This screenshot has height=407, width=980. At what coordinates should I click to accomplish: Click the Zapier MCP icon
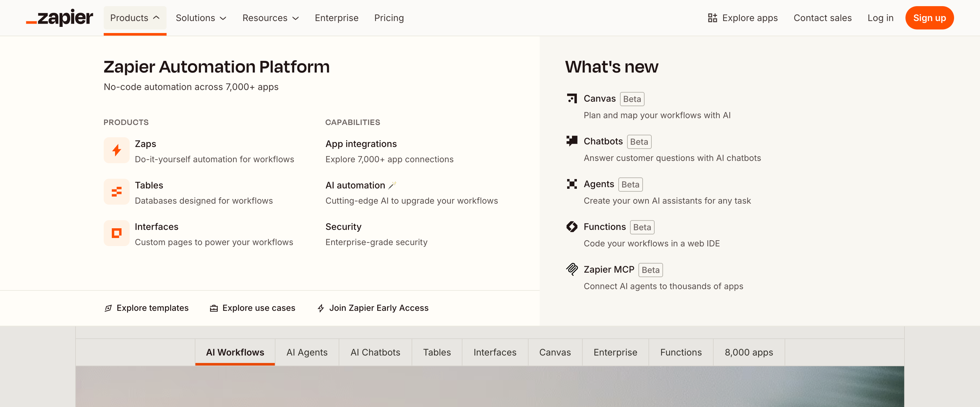pyautogui.click(x=571, y=269)
